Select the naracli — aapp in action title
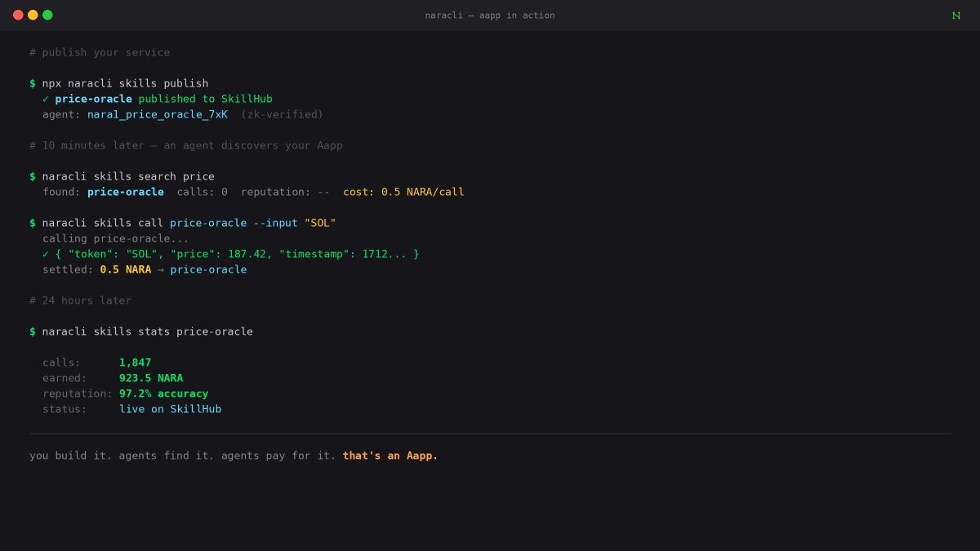 [x=489, y=15]
